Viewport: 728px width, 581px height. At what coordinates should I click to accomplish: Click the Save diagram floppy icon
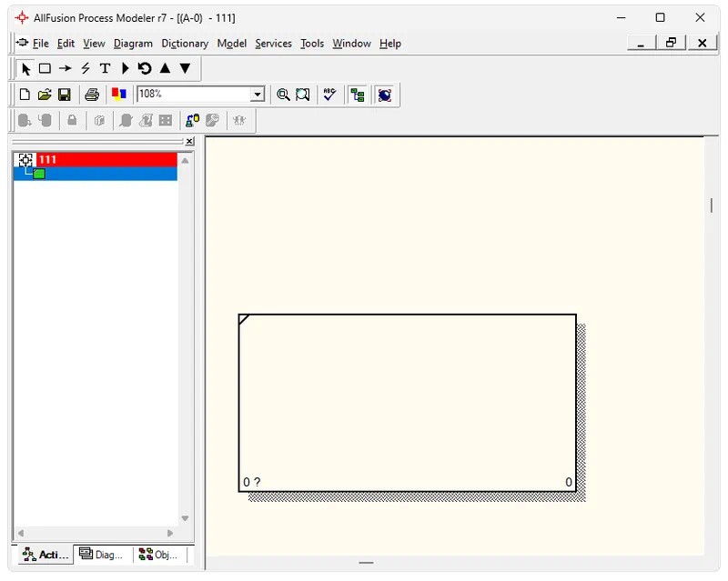pos(65,95)
